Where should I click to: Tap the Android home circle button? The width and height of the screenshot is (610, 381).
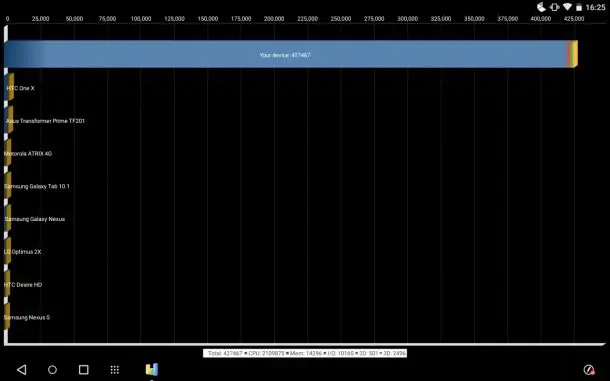tap(52, 369)
